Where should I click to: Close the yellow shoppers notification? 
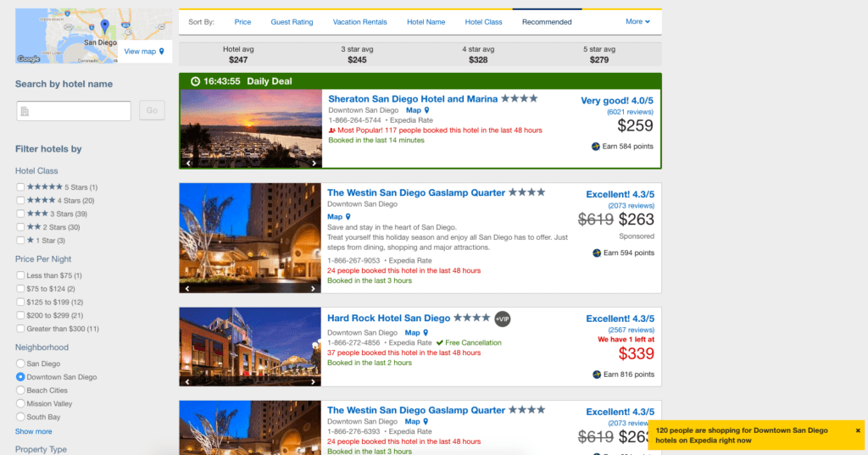click(858, 430)
